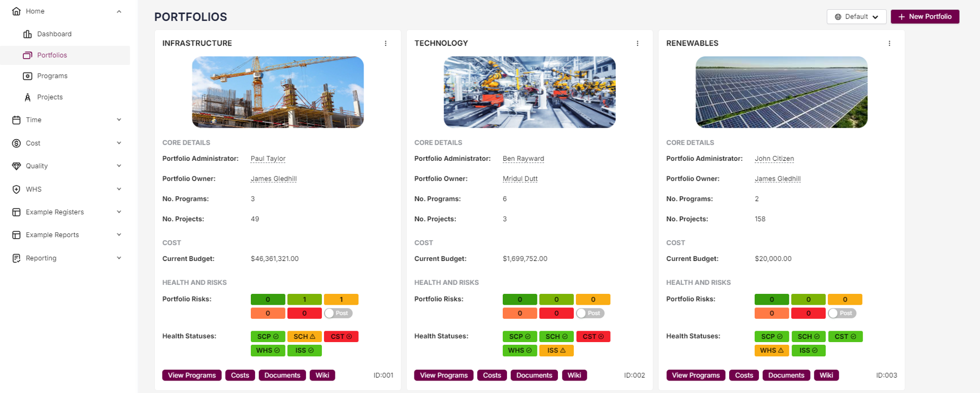Open the Home section icon in sidebar
This screenshot has width=980, height=393.
[x=16, y=11]
